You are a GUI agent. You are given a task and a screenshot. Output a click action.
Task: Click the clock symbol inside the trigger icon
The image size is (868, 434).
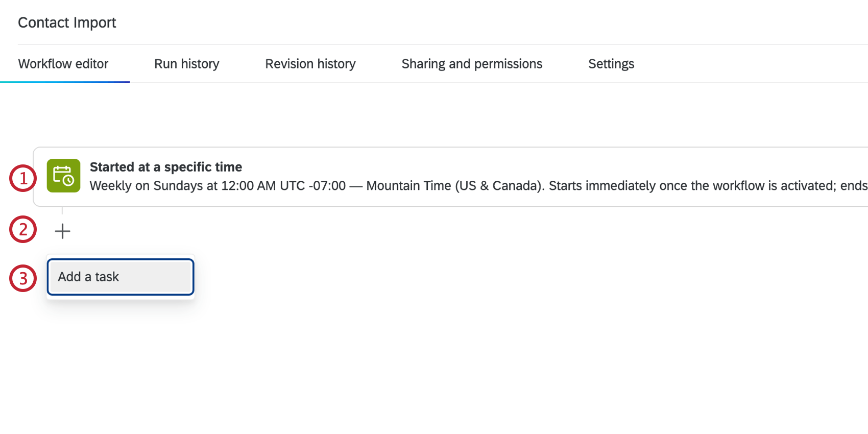(68, 181)
